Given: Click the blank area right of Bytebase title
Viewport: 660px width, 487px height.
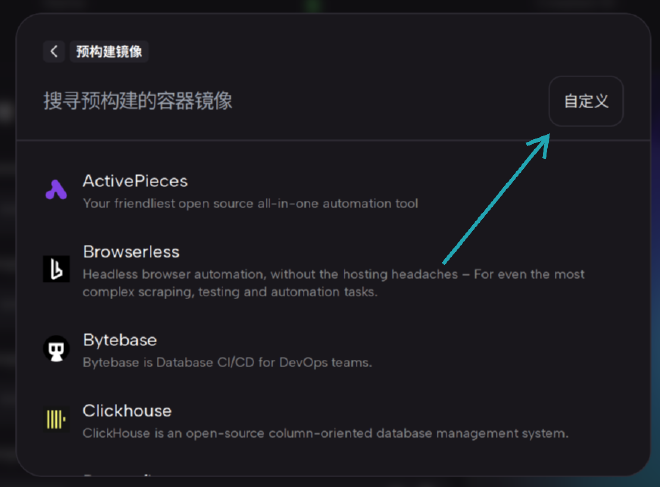Looking at the screenshot, I should [x=400, y=340].
